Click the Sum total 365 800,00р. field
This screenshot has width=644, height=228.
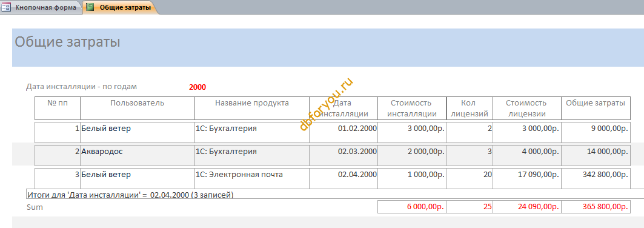pyautogui.click(x=596, y=207)
